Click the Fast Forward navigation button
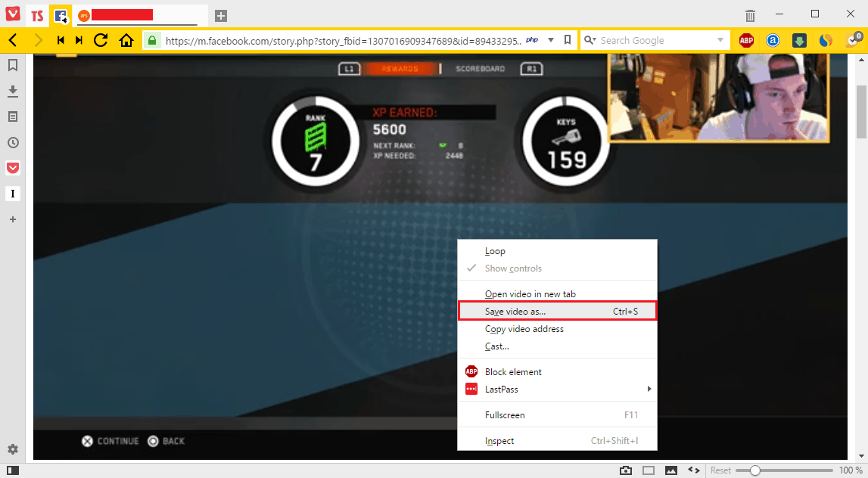 [x=79, y=40]
